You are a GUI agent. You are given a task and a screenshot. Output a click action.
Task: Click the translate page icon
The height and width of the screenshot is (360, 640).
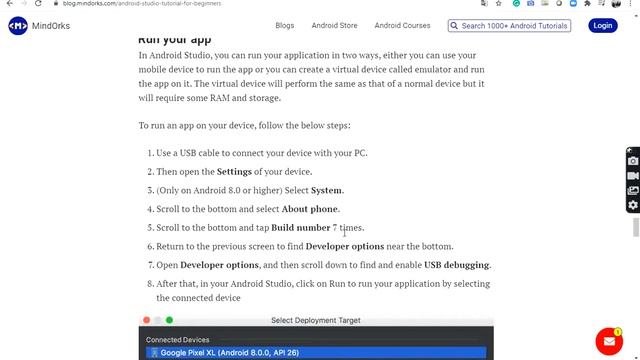[x=484, y=3]
